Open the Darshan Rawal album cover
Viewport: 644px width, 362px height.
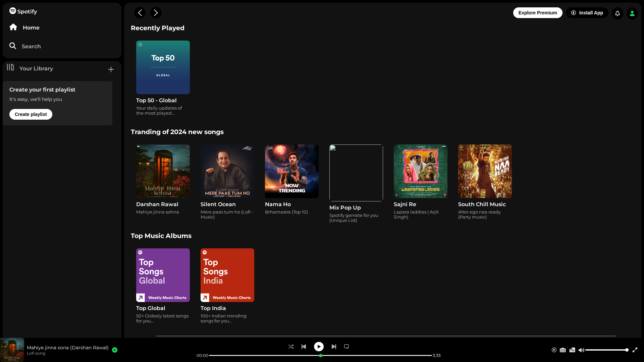[x=163, y=171]
